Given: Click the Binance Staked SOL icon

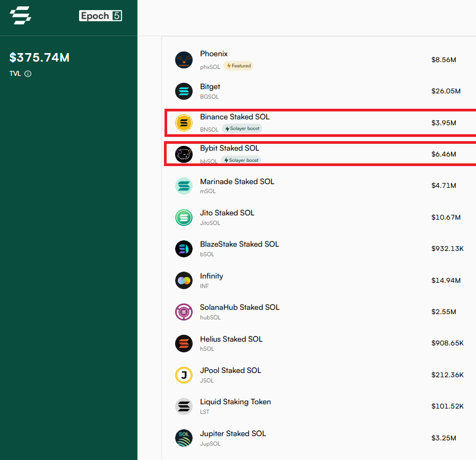Looking at the screenshot, I should click(x=184, y=123).
